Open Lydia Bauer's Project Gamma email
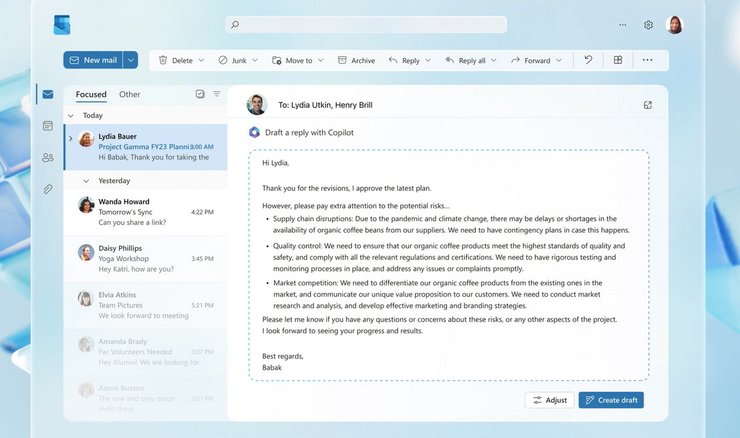The height and width of the screenshot is (438, 740). 146,147
